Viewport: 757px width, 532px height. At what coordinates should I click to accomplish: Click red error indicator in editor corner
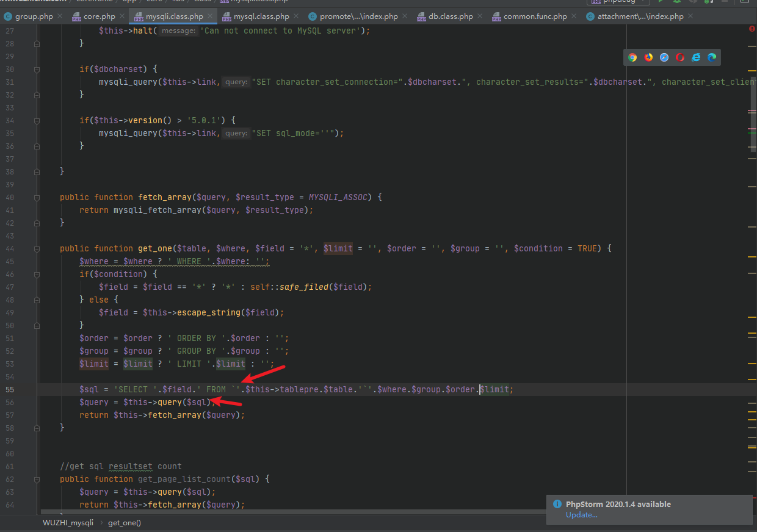point(751,29)
